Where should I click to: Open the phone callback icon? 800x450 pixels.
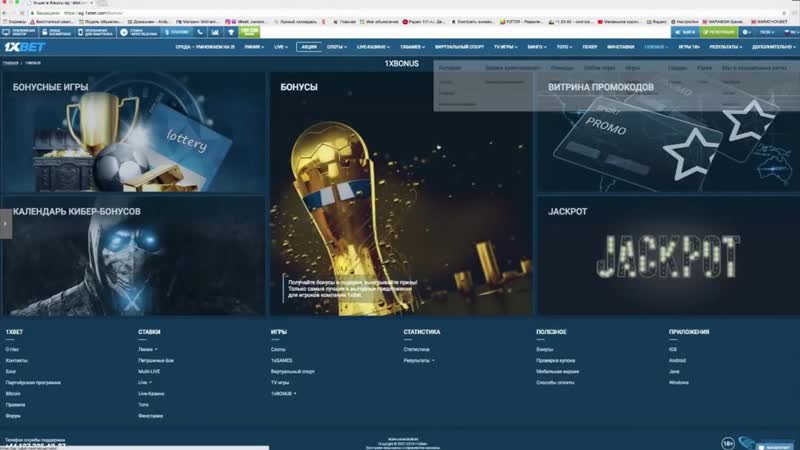click(x=200, y=32)
